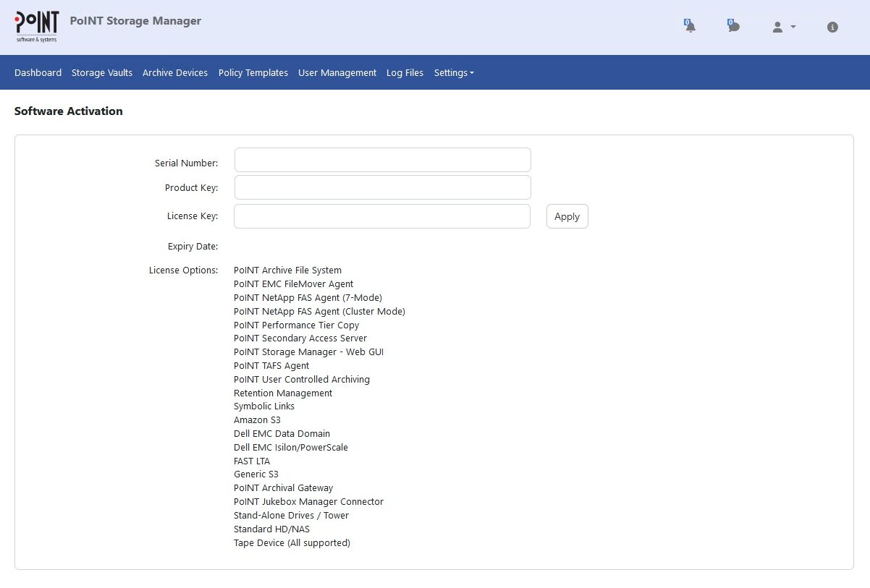This screenshot has width=870, height=588.
Task: Open the Policy Templates menu item
Action: (x=253, y=72)
